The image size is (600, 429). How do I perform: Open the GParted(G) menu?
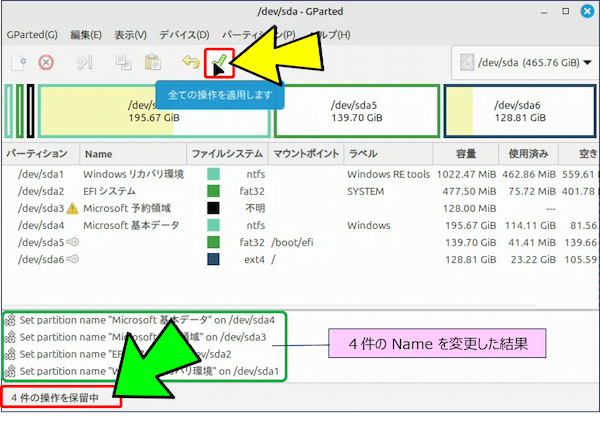(31, 33)
